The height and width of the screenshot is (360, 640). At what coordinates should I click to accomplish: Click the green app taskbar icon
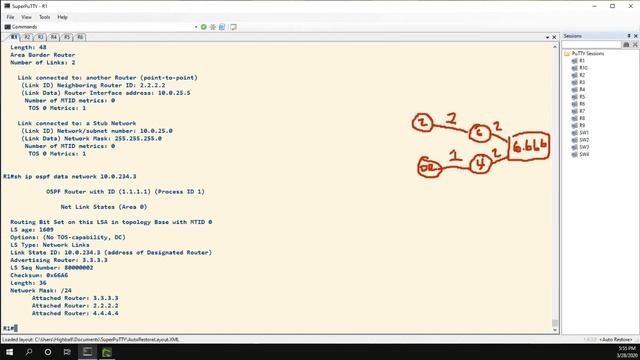(107, 352)
